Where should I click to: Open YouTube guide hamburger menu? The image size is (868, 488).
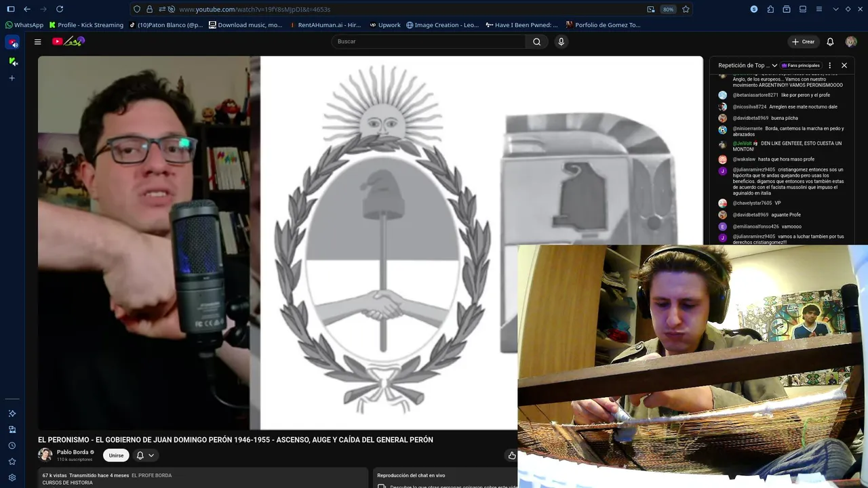point(38,41)
